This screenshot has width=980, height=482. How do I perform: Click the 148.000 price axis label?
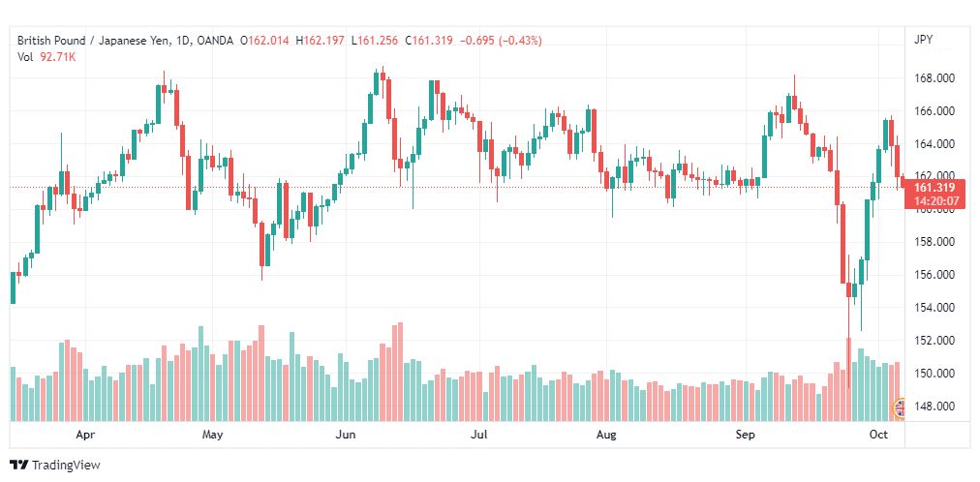(934, 407)
